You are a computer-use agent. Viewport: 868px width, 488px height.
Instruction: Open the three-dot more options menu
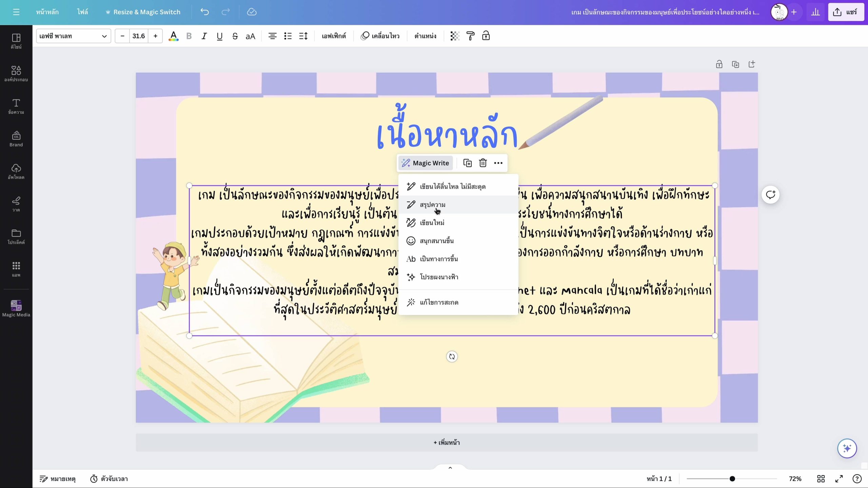click(498, 163)
